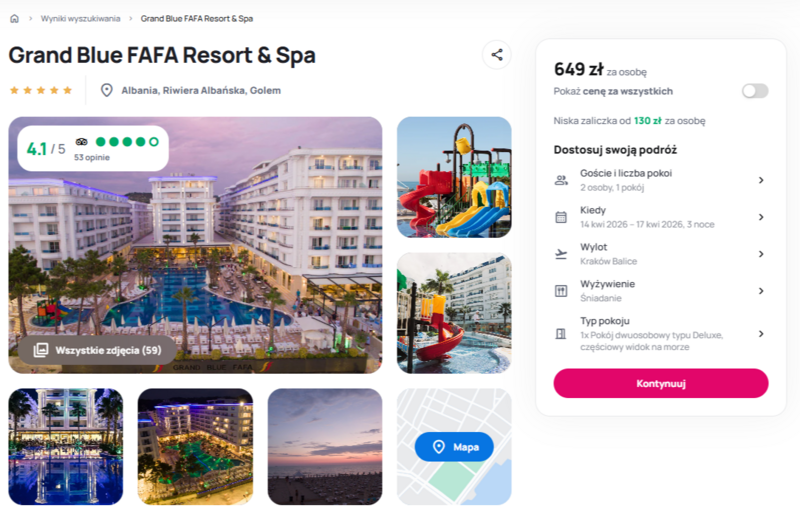The height and width of the screenshot is (514, 800).
Task: Open the Mapa map button
Action: click(454, 447)
